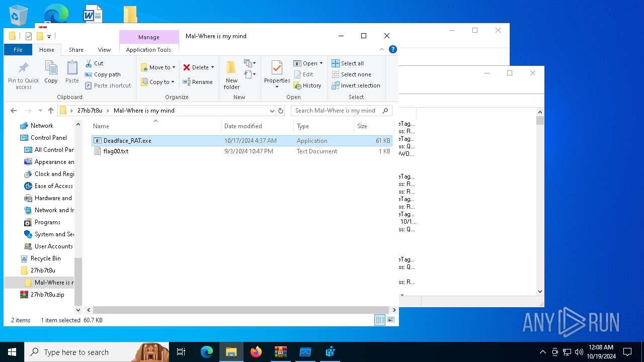Click Select none in ribbon

(351, 74)
